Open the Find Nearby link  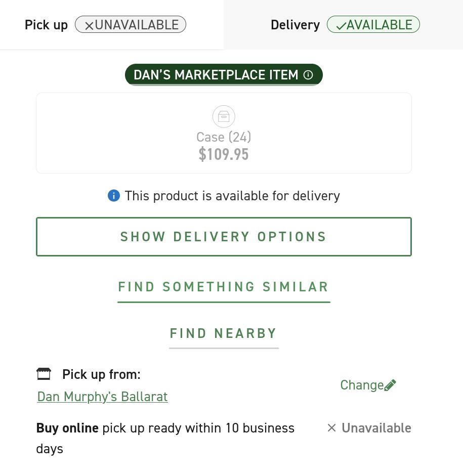tap(224, 333)
